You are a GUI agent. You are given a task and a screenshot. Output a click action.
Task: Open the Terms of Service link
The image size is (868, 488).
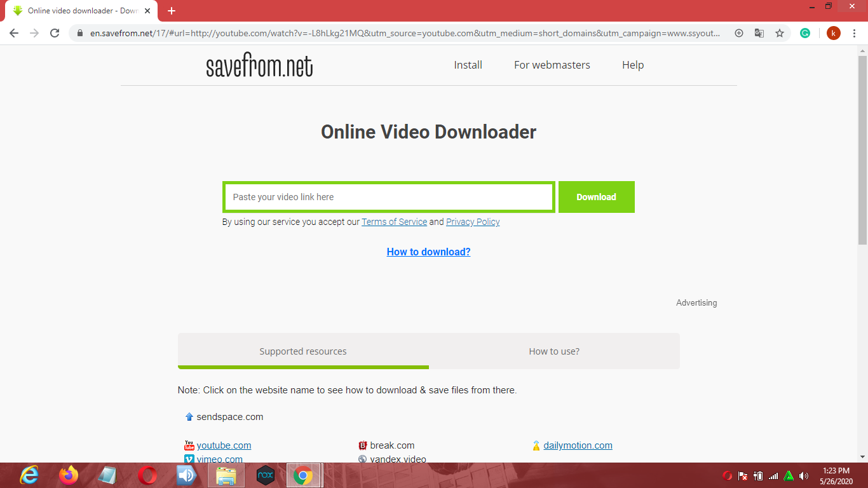coord(395,222)
